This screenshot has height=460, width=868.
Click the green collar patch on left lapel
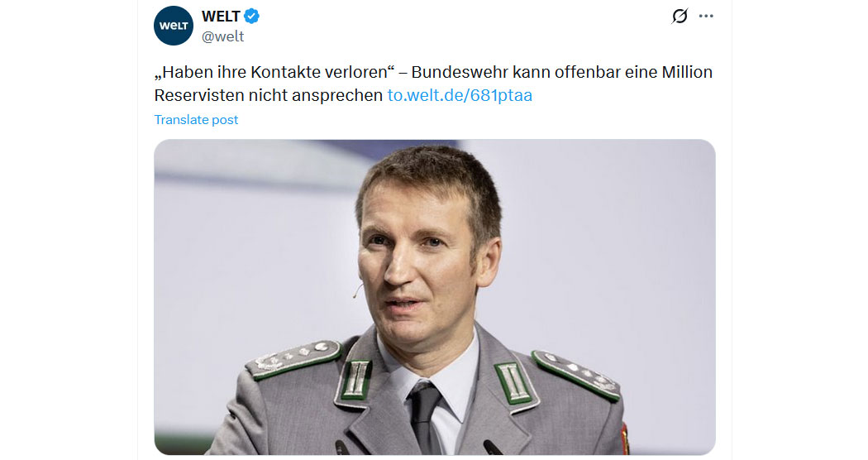coord(355,380)
